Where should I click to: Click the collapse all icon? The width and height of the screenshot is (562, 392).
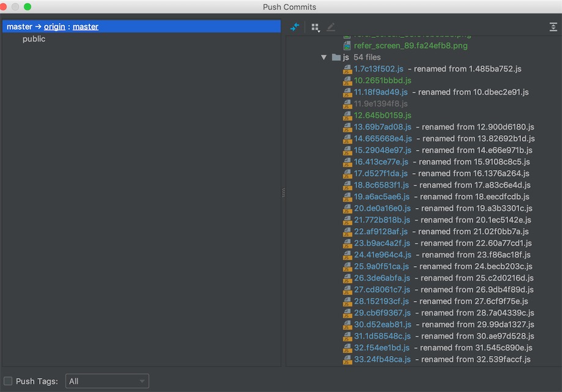[553, 27]
